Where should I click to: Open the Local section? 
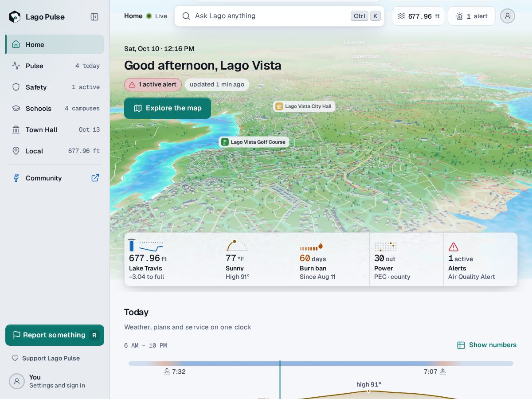55,151
